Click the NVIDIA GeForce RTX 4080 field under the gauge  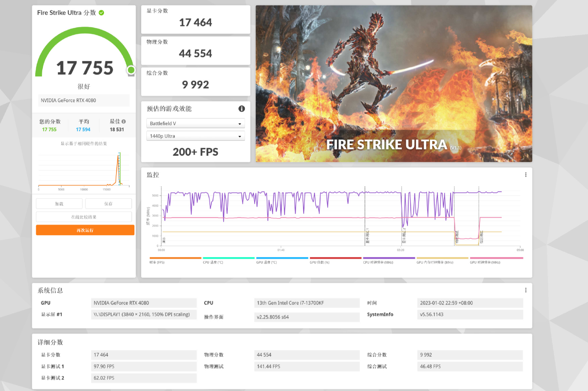[x=84, y=100]
